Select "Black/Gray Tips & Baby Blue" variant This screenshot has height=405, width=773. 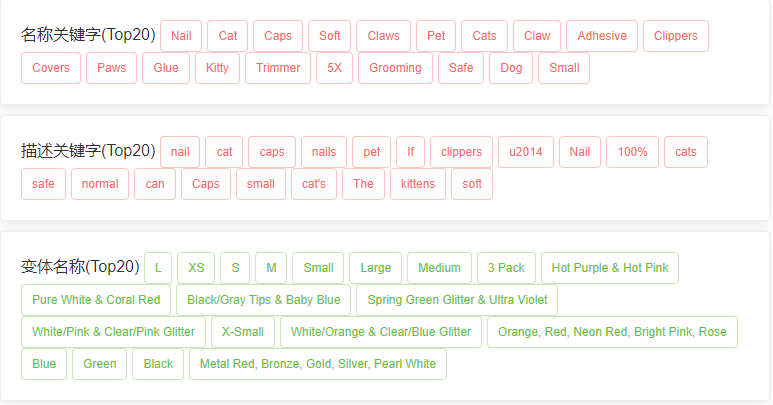pos(264,300)
